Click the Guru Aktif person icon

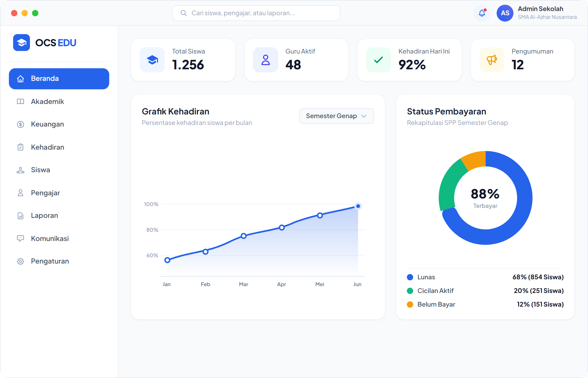[x=266, y=60]
